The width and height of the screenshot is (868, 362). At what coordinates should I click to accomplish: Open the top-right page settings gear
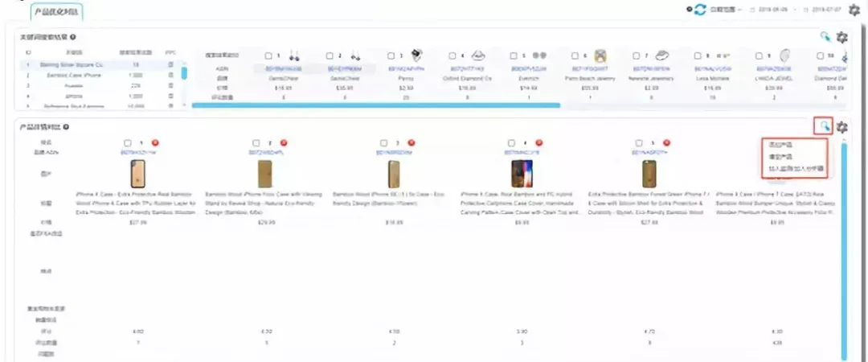(x=854, y=10)
